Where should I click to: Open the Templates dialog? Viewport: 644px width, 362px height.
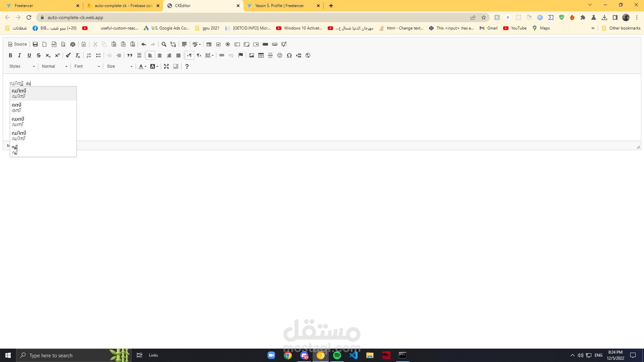(x=84, y=44)
